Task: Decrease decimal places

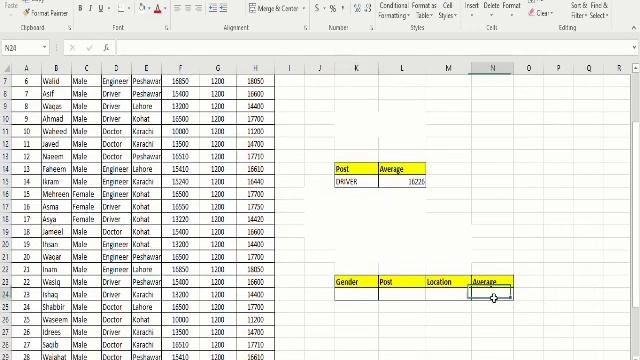Action: (368, 8)
